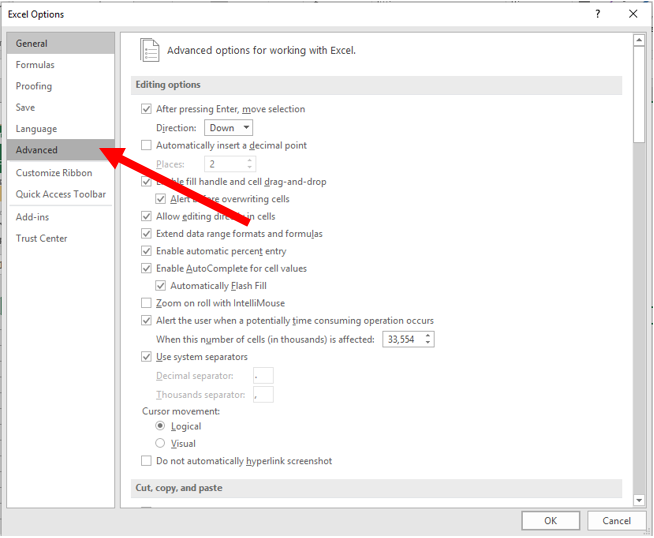Toggle Automatically Flash Fill checkbox
The width and height of the screenshot is (654, 538).
click(x=160, y=286)
